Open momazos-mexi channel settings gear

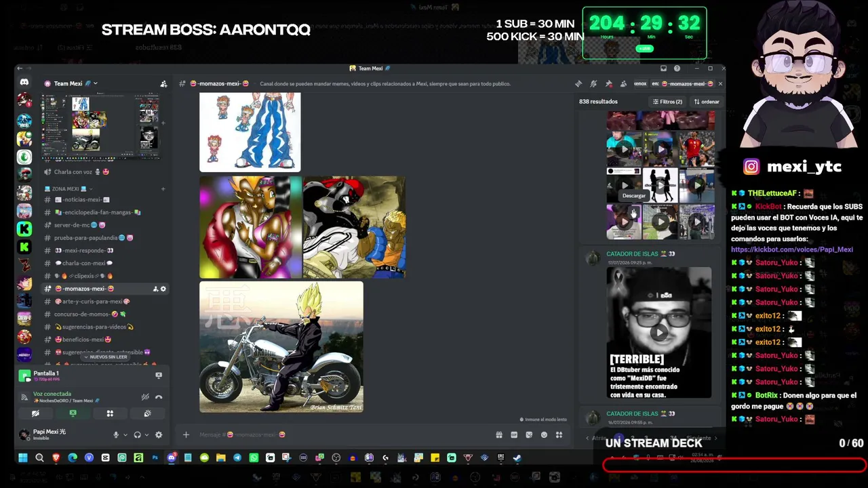[x=163, y=289]
